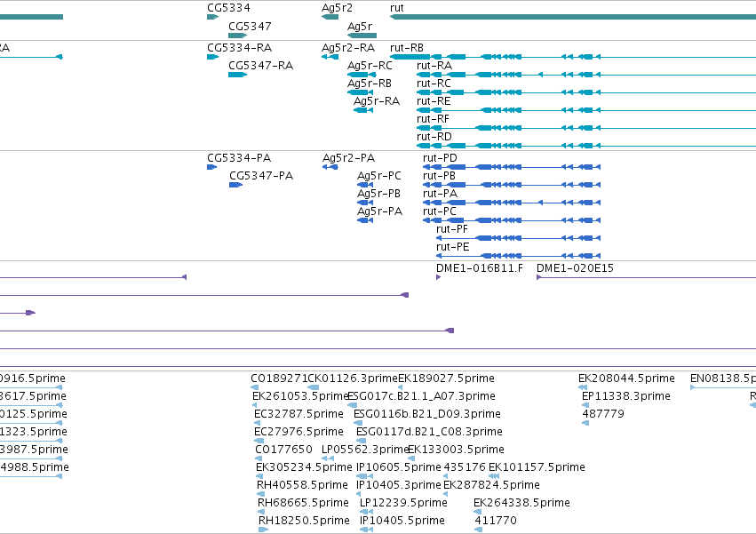
Task: Open EST CO177650
Action: pos(259,458)
